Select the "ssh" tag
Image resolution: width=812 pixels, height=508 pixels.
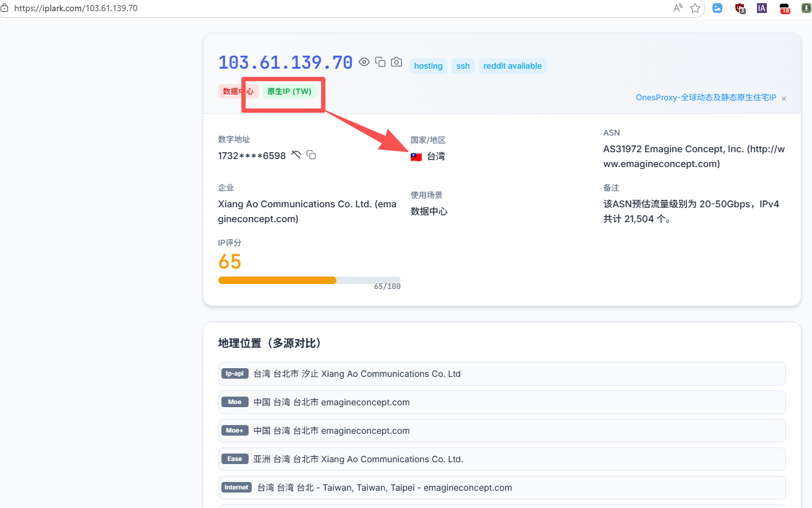tap(463, 66)
